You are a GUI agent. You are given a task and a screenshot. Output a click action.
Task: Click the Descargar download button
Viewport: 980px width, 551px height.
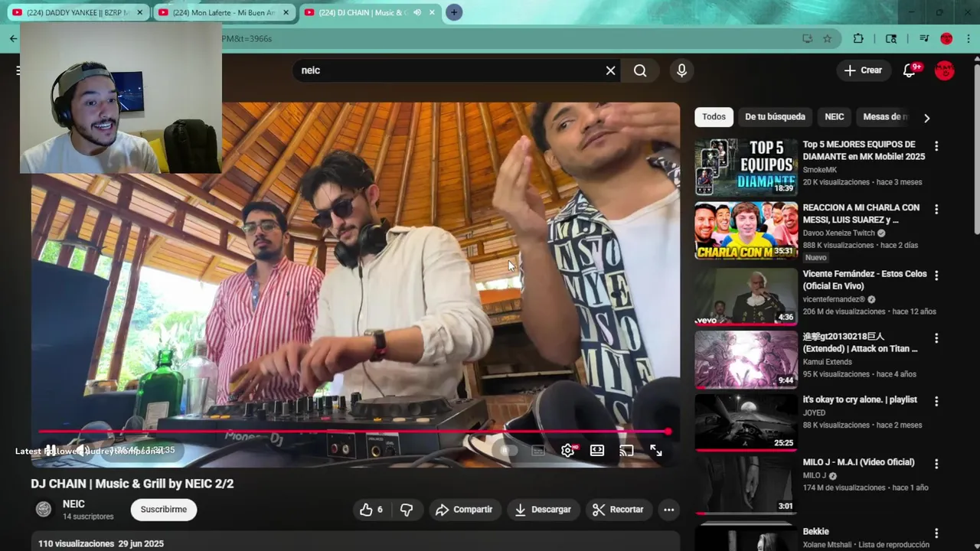pyautogui.click(x=543, y=510)
